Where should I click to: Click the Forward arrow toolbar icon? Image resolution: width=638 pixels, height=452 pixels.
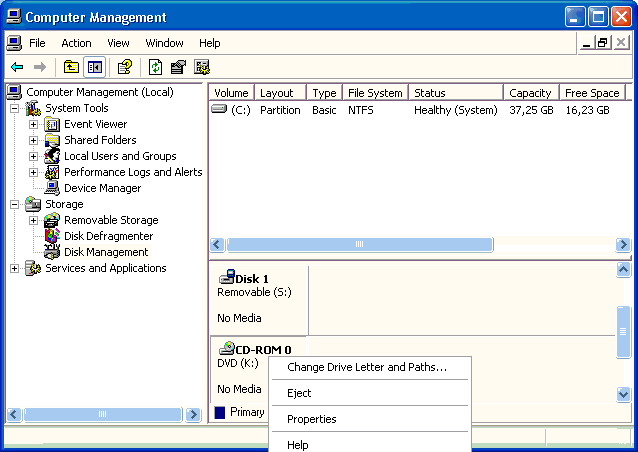click(40, 67)
